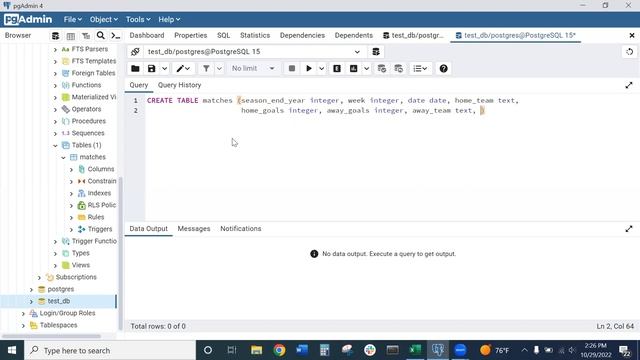The width and height of the screenshot is (640, 360).
Task: Open query tool Help icon
Action: [x=444, y=69]
